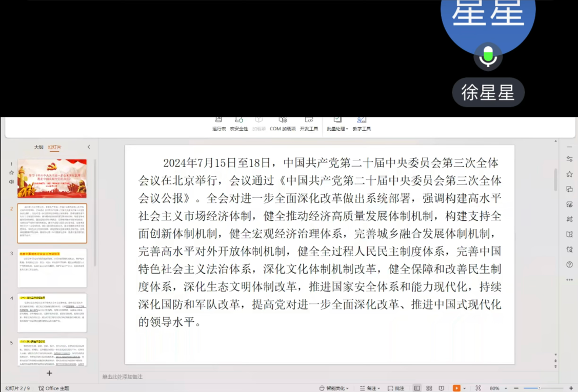Click the star icon beside slide 1

[x=11, y=173]
